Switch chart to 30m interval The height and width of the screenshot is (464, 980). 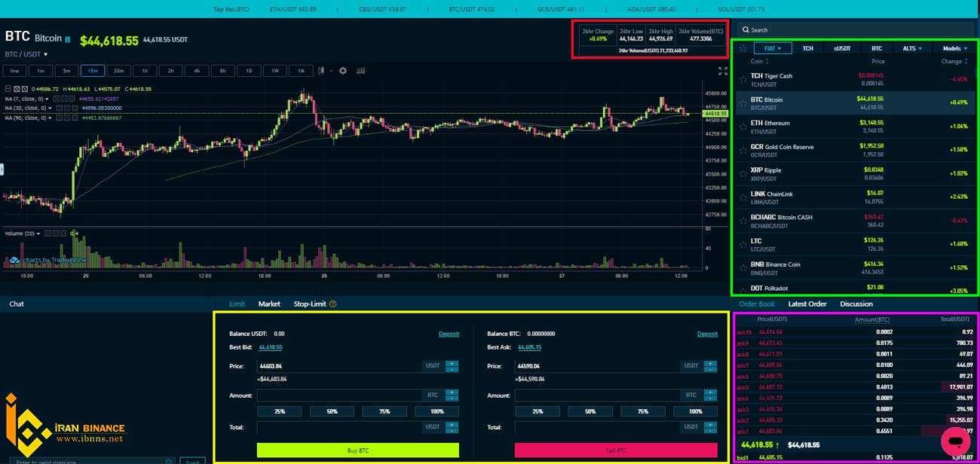tap(118, 71)
